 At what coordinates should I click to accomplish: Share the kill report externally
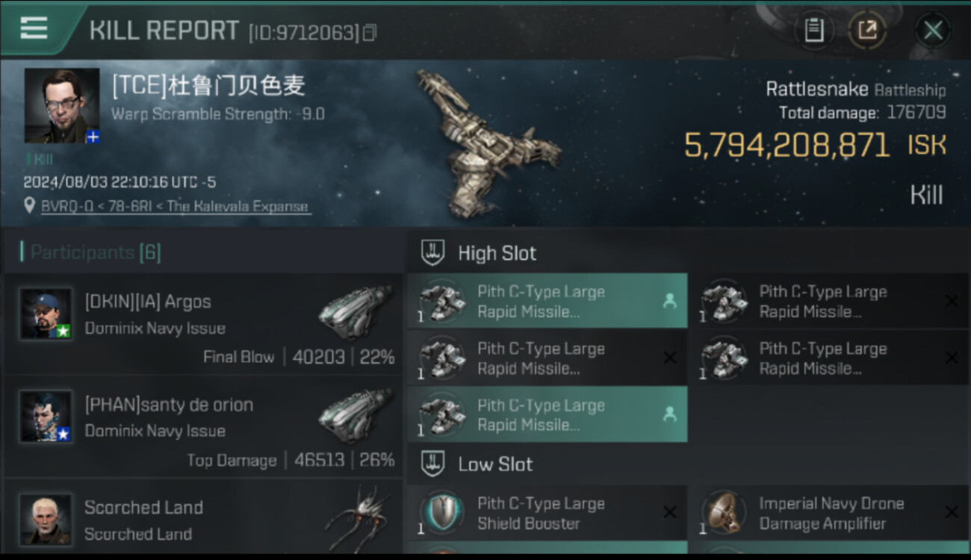point(866,30)
